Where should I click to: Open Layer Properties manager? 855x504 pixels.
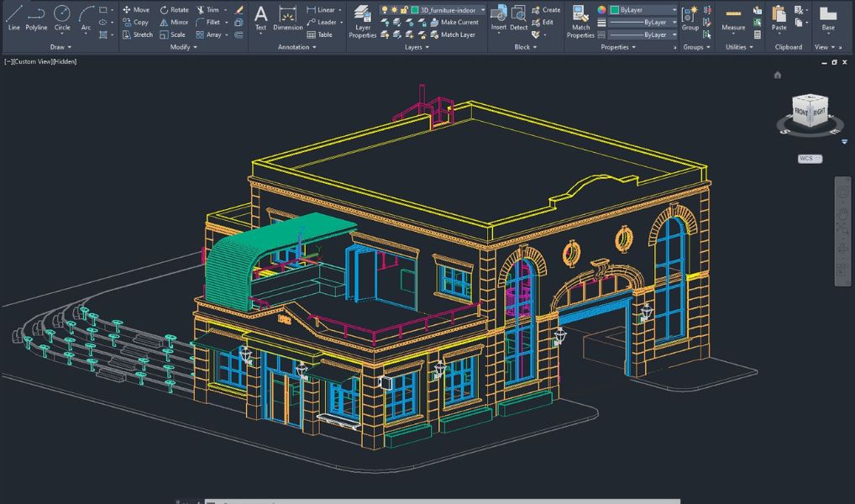click(x=363, y=22)
